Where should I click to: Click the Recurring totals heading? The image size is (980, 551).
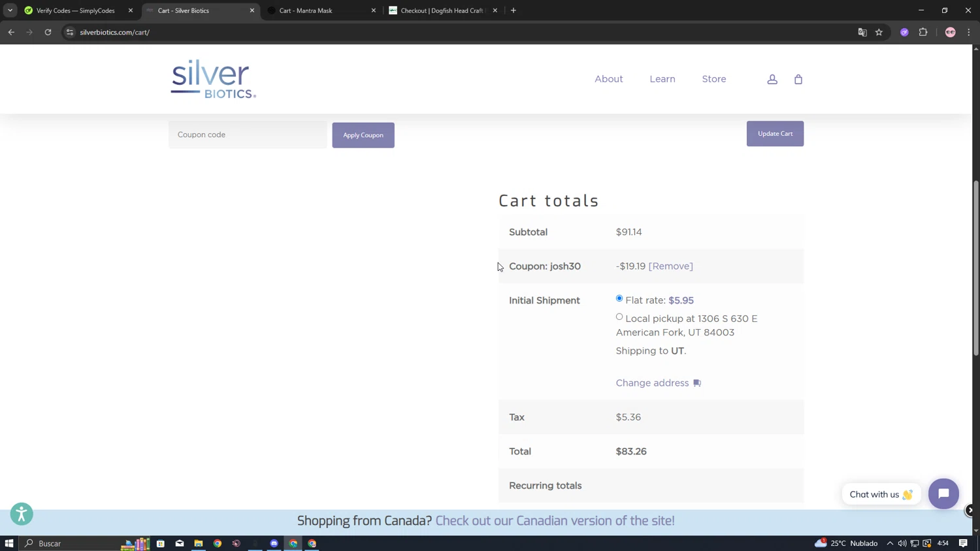545,486
